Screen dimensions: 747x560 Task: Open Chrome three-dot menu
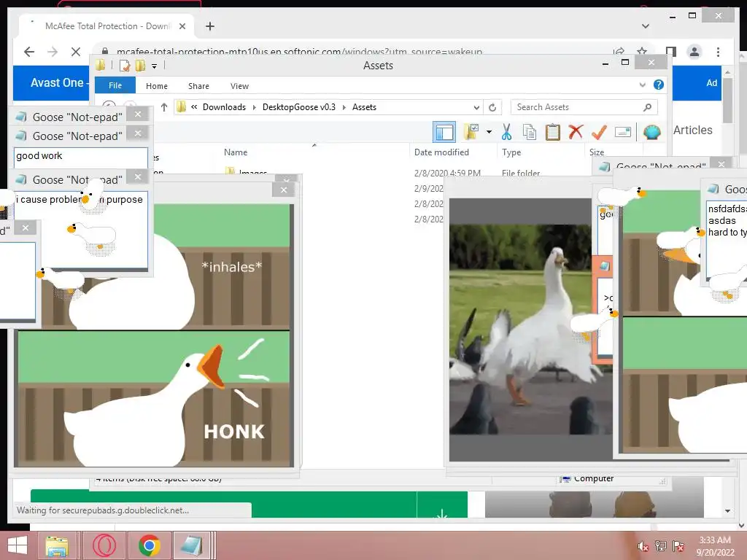click(718, 52)
